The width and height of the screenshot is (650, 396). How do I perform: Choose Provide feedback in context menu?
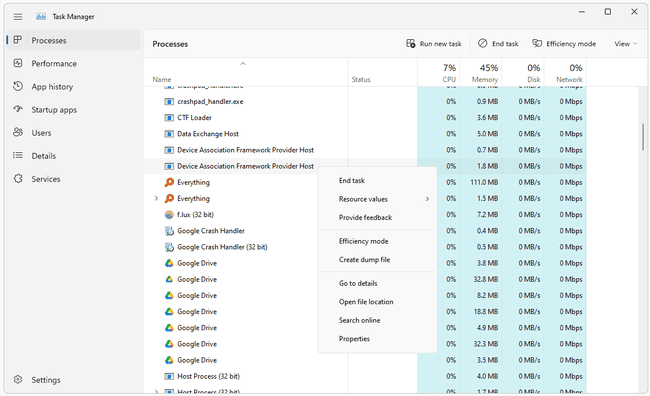click(378, 217)
